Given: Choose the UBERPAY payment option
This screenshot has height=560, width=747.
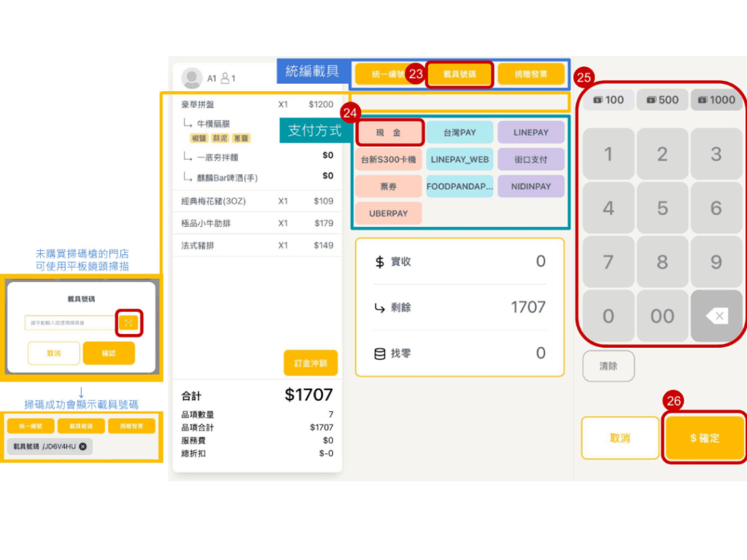Looking at the screenshot, I should click(389, 214).
